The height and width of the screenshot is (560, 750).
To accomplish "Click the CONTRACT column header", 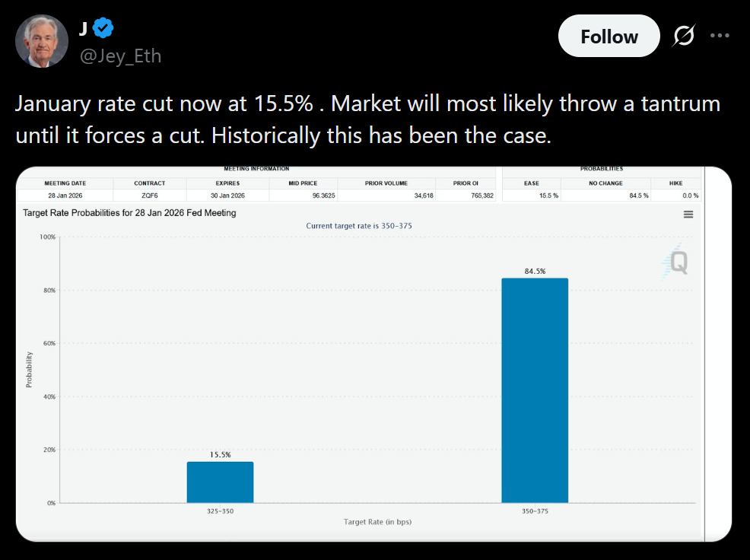I will (149, 183).
